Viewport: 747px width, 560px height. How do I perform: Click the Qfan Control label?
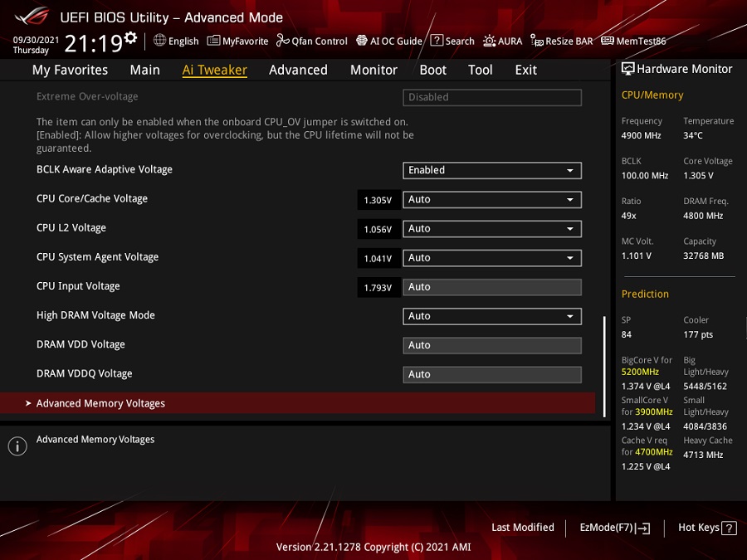(320, 41)
